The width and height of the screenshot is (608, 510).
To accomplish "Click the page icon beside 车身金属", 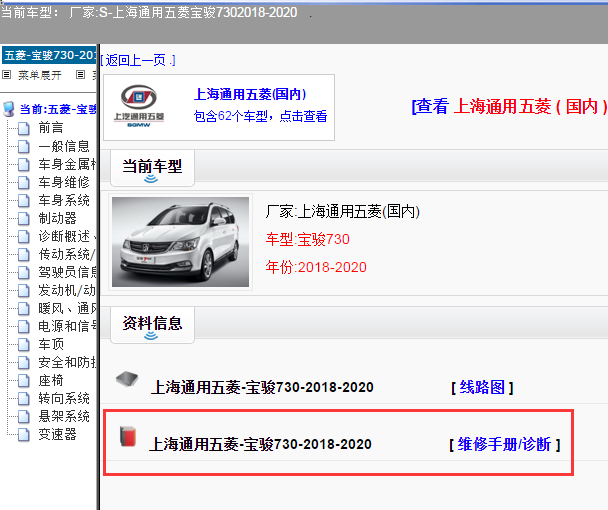I will [24, 164].
